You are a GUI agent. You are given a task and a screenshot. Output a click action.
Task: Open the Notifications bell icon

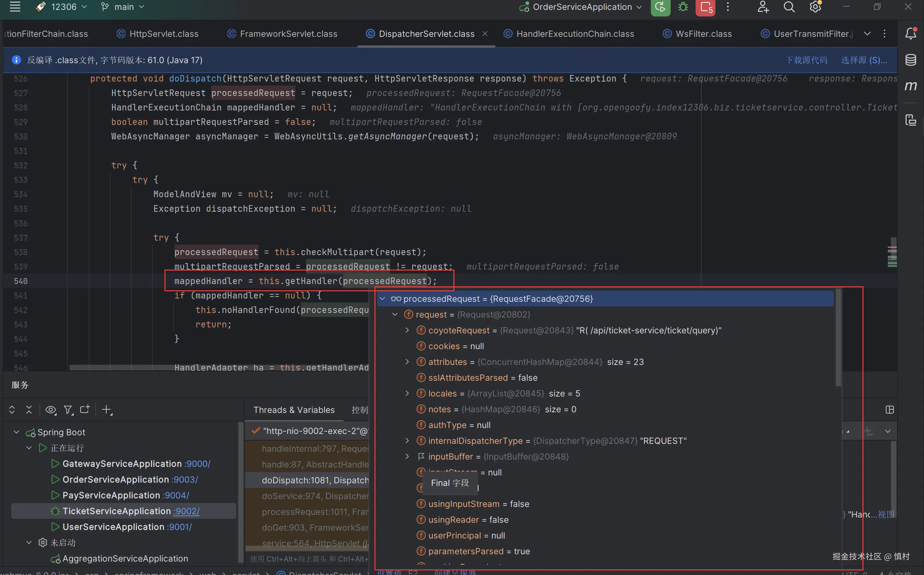click(911, 34)
